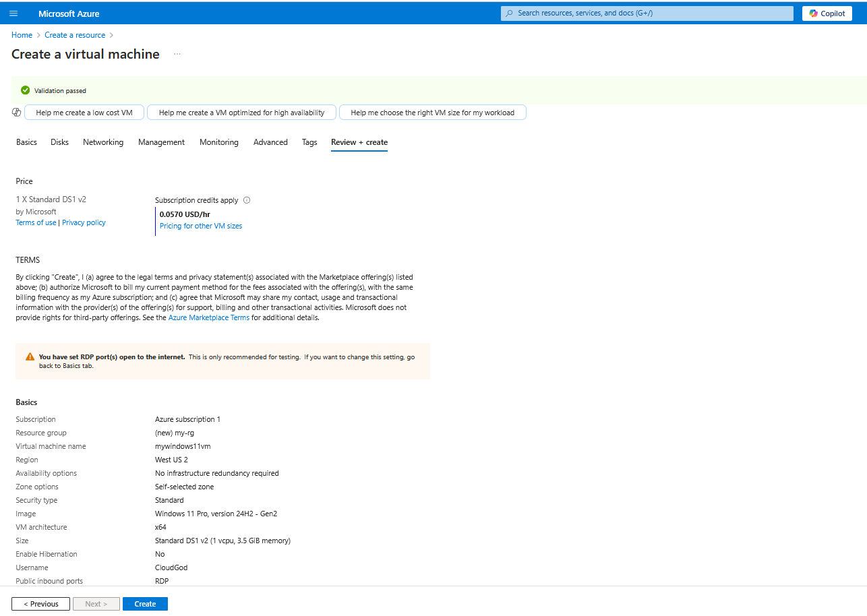Image resolution: width=867 pixels, height=616 pixels.
Task: Click the Subscription value Azure subscription 1
Action: point(187,419)
